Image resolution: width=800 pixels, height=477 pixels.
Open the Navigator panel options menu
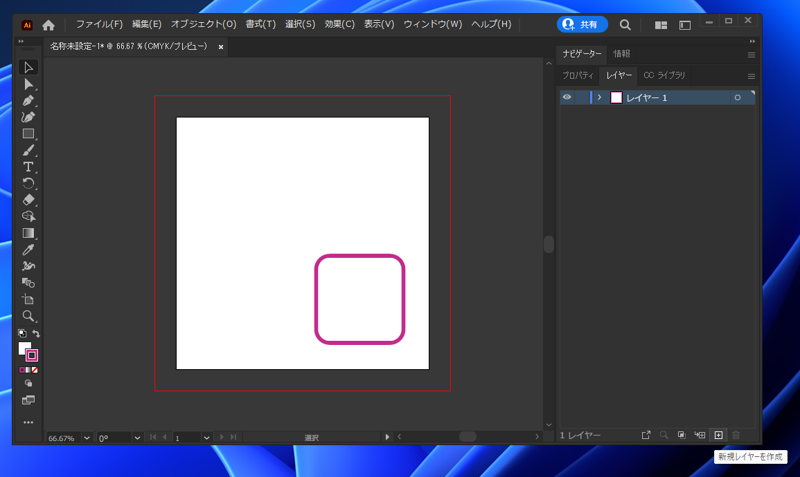(751, 55)
